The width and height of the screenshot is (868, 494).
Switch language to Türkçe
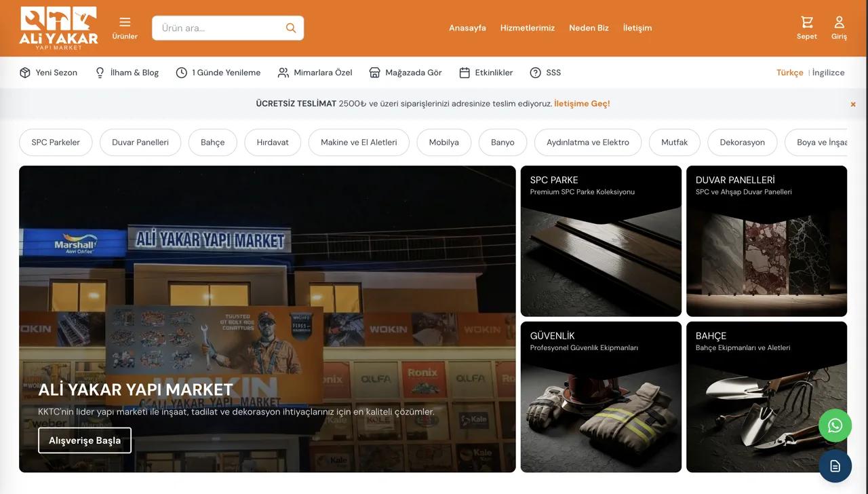click(790, 73)
